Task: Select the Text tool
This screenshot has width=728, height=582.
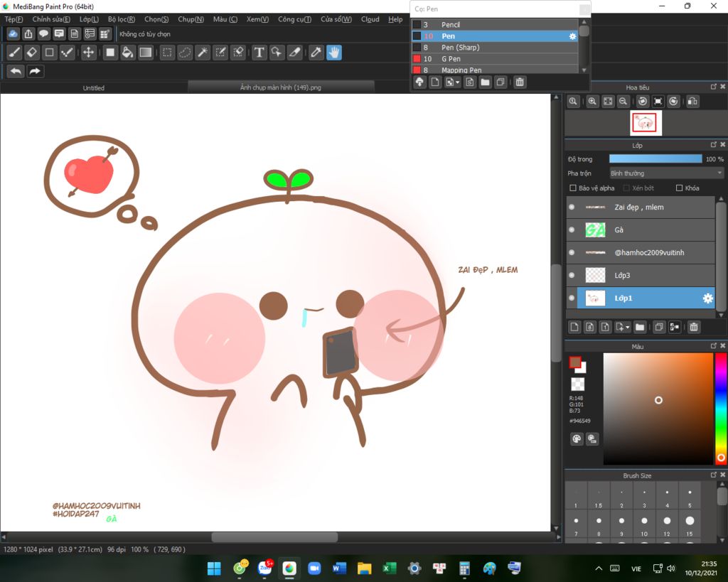Action: coord(259,53)
